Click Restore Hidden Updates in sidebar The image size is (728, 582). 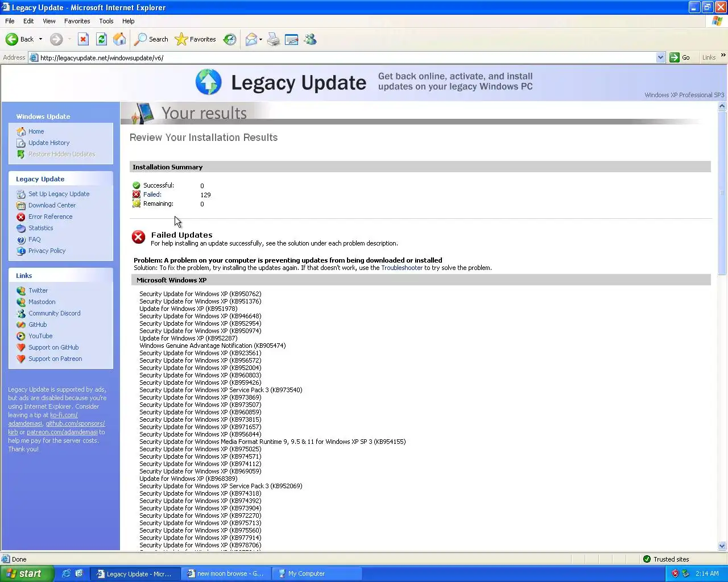coord(61,154)
